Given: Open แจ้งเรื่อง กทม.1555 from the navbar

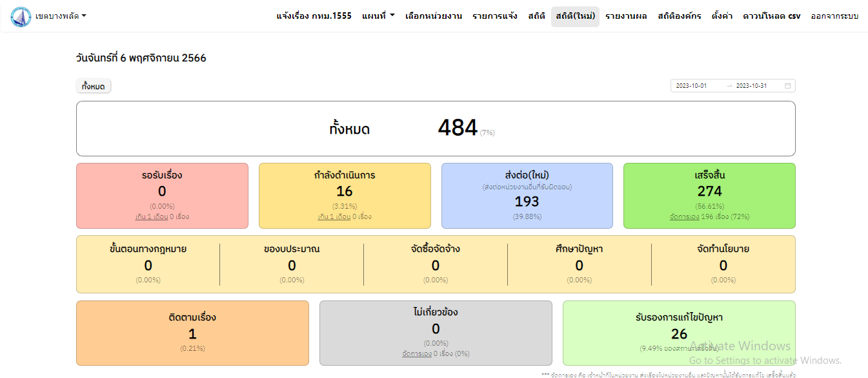Looking at the screenshot, I should tap(314, 16).
